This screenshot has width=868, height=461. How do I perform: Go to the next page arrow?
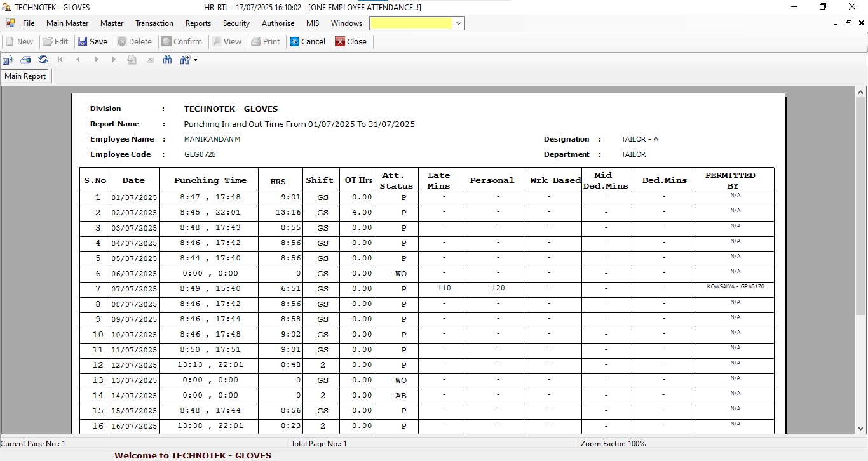coord(97,60)
